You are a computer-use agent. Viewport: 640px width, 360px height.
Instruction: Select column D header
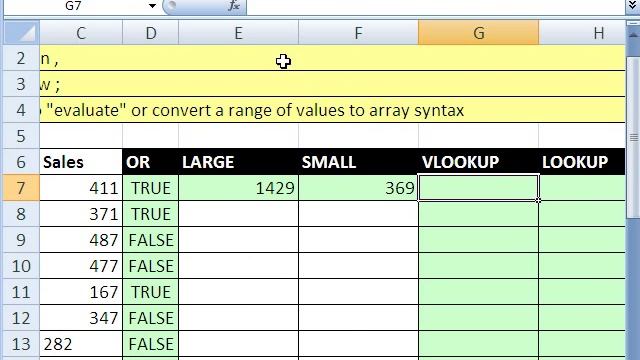[x=151, y=33]
